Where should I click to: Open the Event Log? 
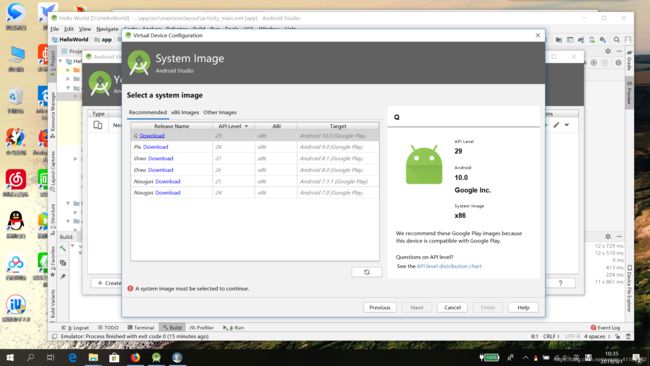tap(605, 327)
